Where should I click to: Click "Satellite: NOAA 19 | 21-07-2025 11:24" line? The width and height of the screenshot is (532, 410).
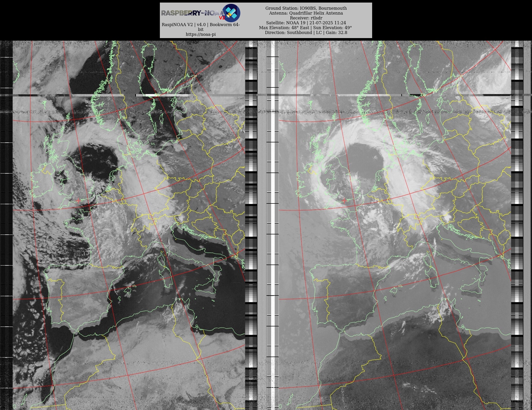pyautogui.click(x=306, y=23)
